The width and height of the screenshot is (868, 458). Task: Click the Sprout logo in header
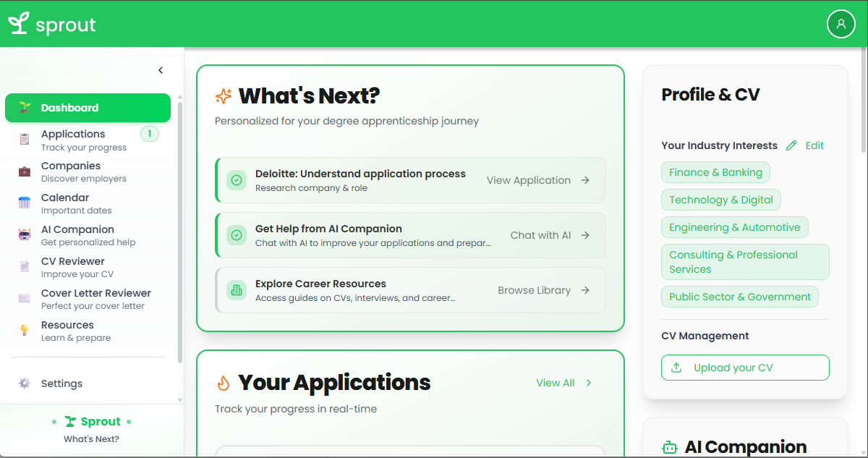[52, 24]
